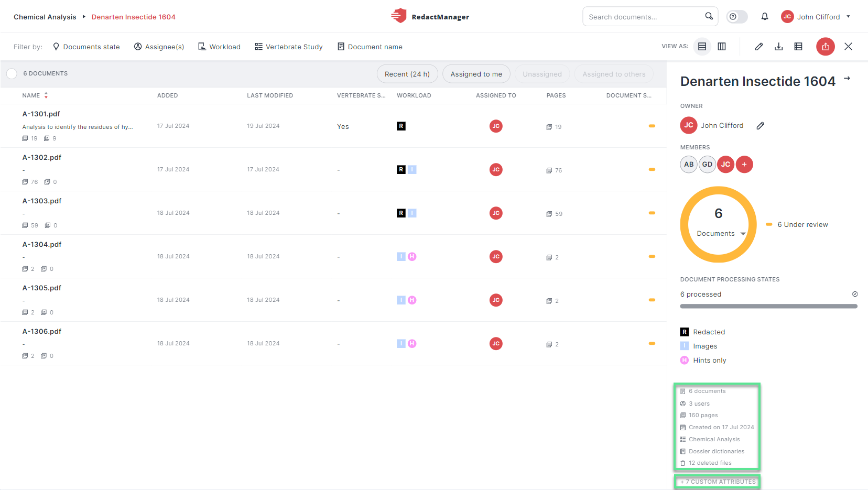Open Vertebrate Study filter
This screenshot has height=490, width=868.
tap(289, 47)
